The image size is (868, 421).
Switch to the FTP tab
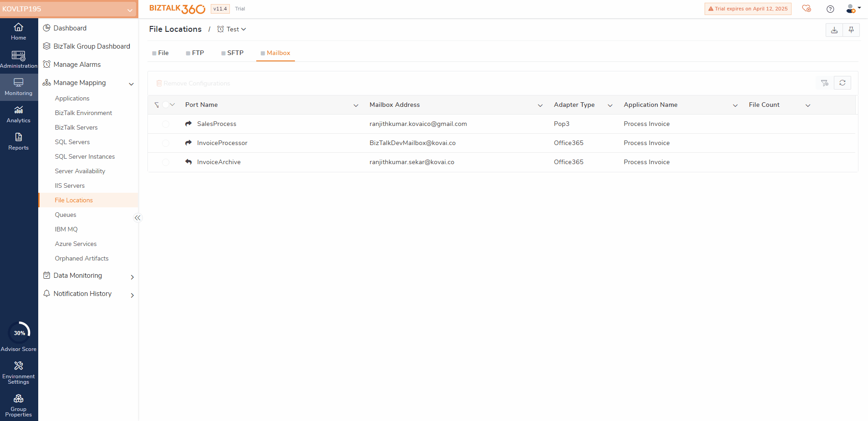coord(195,53)
